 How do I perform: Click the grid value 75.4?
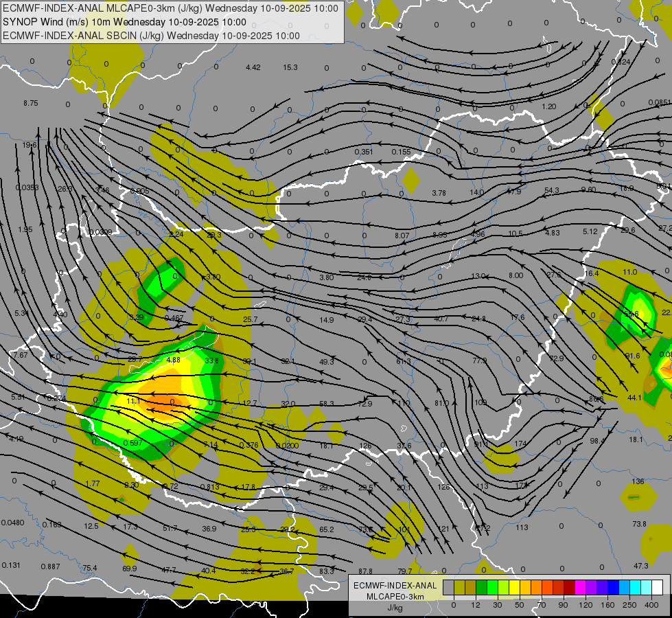tap(89, 569)
